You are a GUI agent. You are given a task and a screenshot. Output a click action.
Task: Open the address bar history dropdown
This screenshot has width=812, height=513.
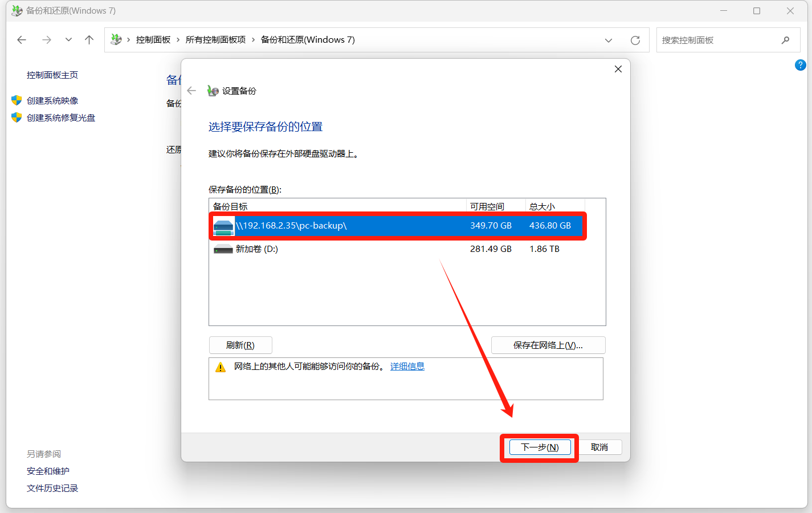click(x=608, y=40)
